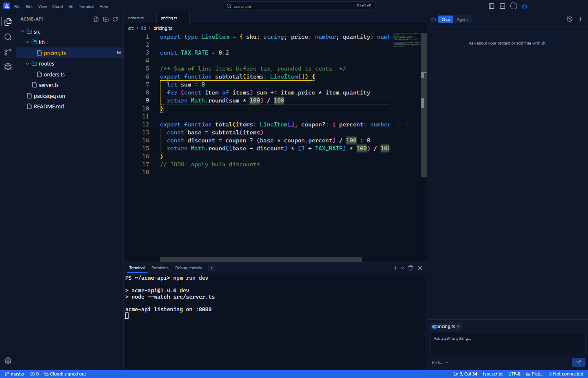
Task: Toggle the AI assistant panel robot button
Action: (525, 6)
